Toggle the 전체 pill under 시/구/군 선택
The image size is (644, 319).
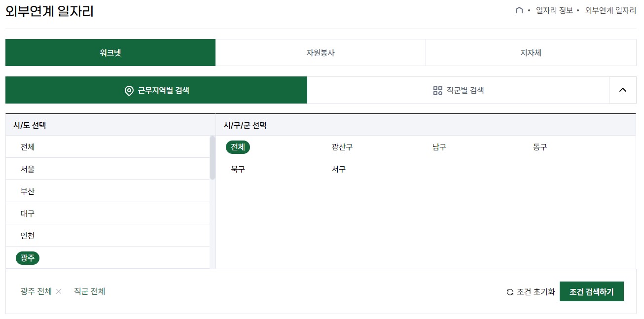point(238,147)
